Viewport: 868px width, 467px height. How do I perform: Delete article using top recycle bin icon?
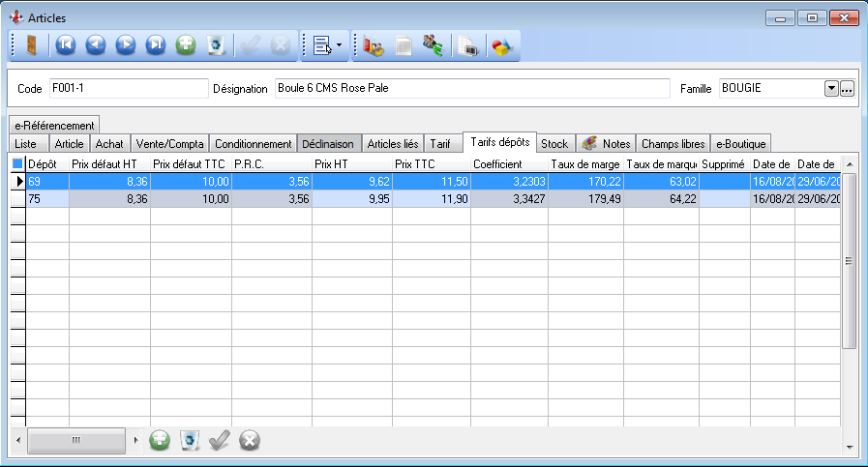pyautogui.click(x=217, y=45)
